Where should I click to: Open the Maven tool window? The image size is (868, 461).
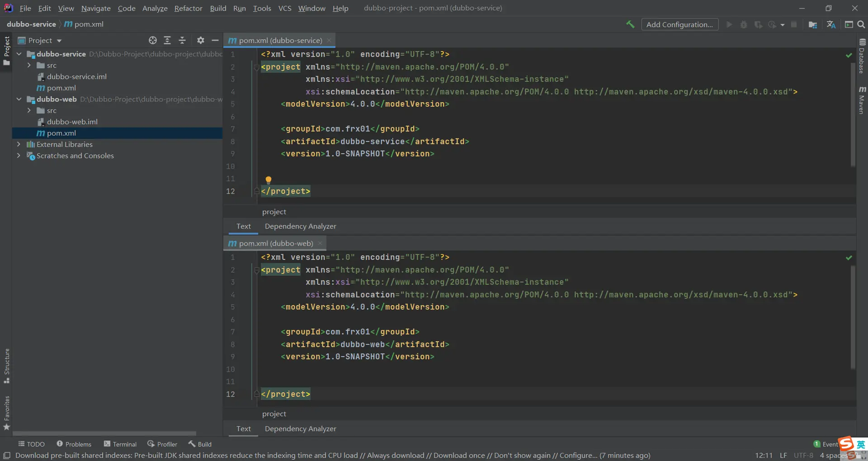[862, 100]
